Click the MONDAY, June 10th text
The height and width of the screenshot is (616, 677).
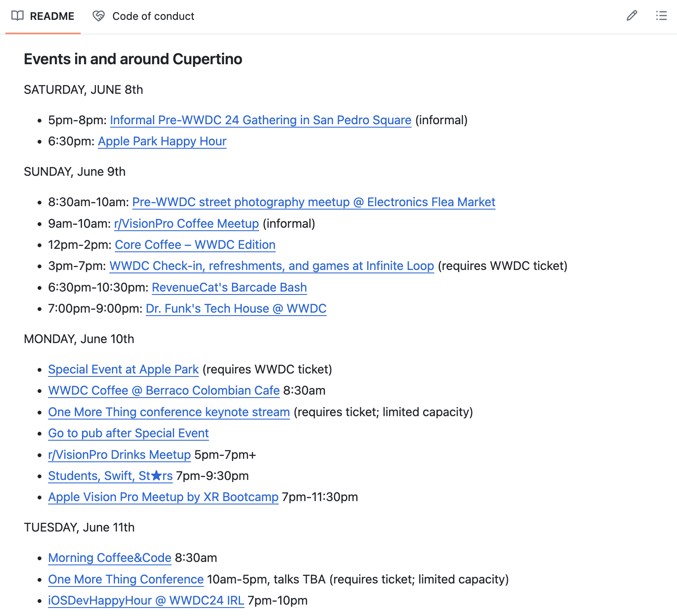point(79,339)
